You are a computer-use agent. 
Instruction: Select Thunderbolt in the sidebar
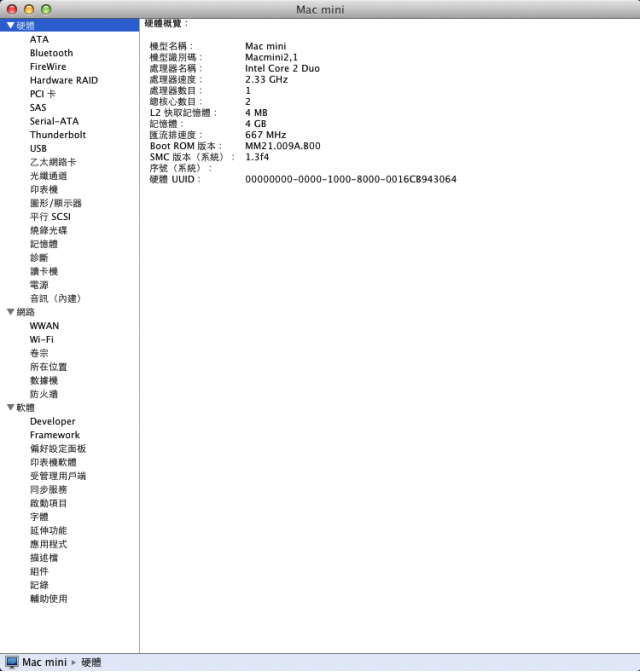(x=58, y=135)
